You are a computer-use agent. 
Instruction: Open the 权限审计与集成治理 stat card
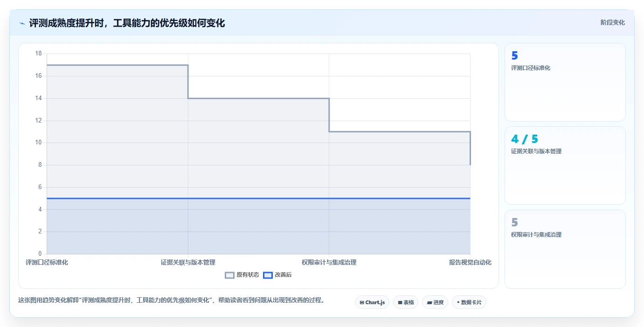[565, 249]
